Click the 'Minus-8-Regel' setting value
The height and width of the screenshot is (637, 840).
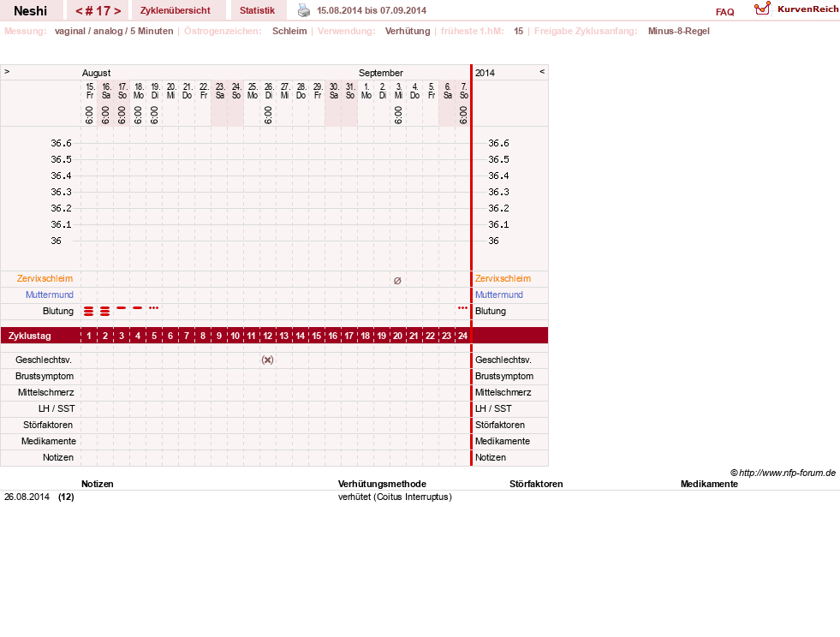(x=679, y=31)
